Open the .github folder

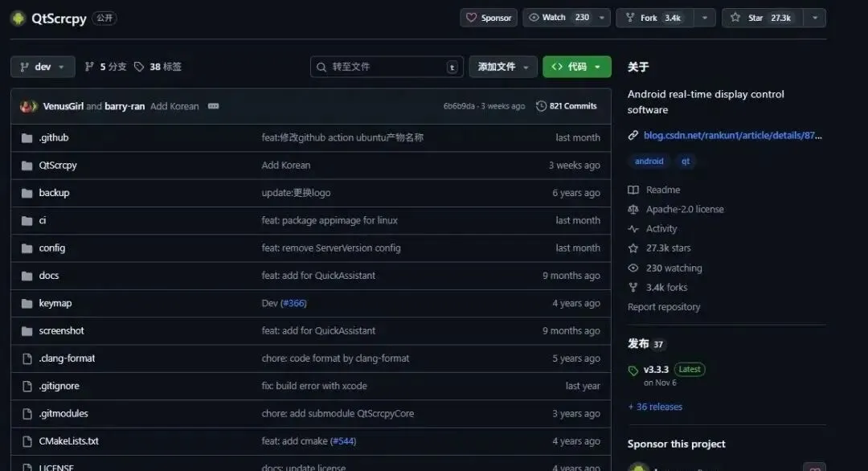(x=54, y=137)
